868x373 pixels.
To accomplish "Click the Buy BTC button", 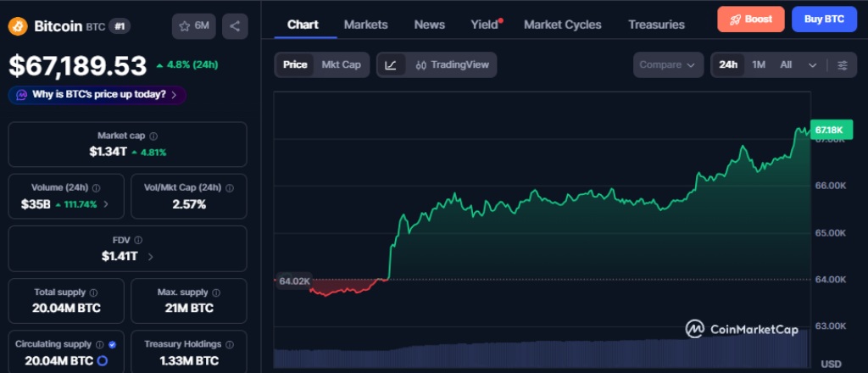I will pyautogui.click(x=824, y=19).
